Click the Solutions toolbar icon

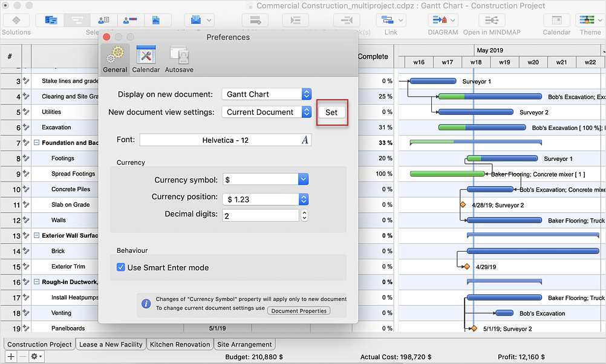point(16,21)
